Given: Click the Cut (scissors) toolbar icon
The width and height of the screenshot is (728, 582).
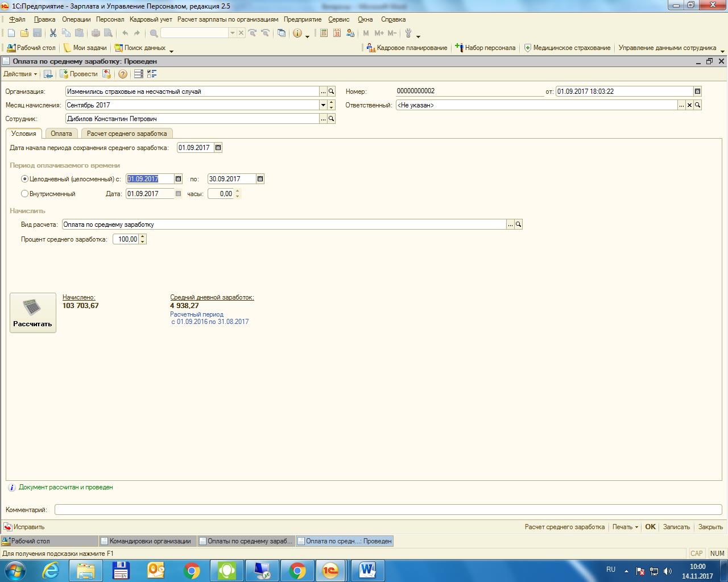Looking at the screenshot, I should pos(53,33).
